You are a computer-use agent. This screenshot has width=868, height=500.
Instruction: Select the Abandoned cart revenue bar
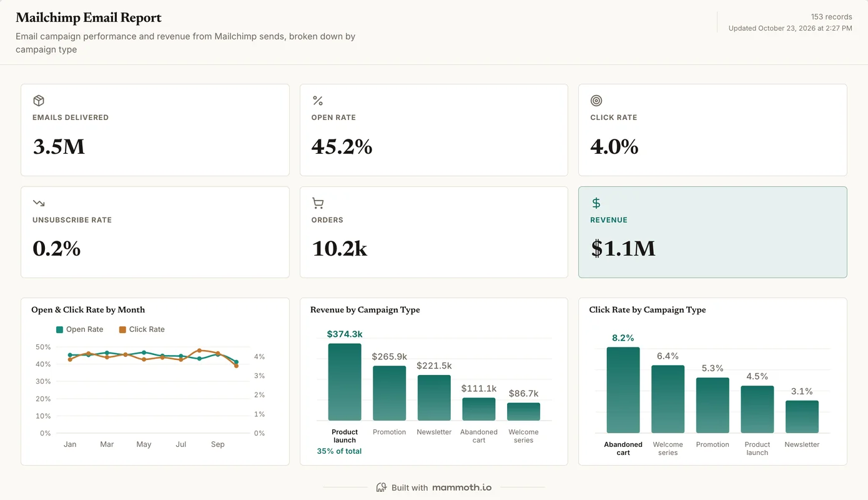[479, 409]
